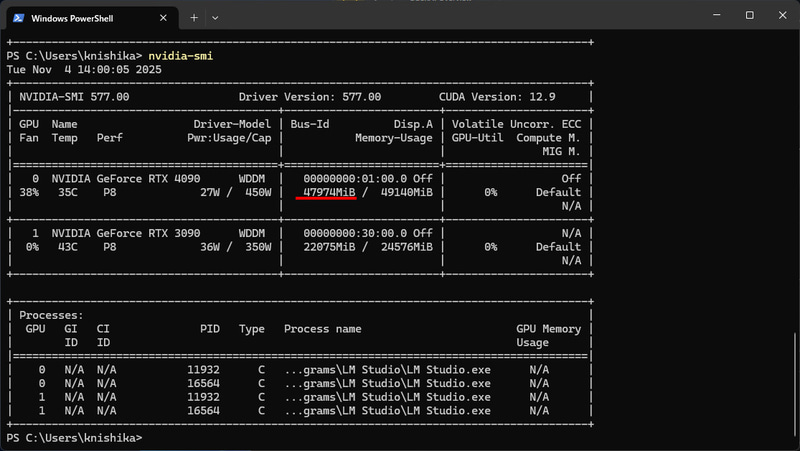Click the timestamp Tue Nov 4 14:00:05 2025
Screen dimensions: 800x451
click(x=84, y=69)
